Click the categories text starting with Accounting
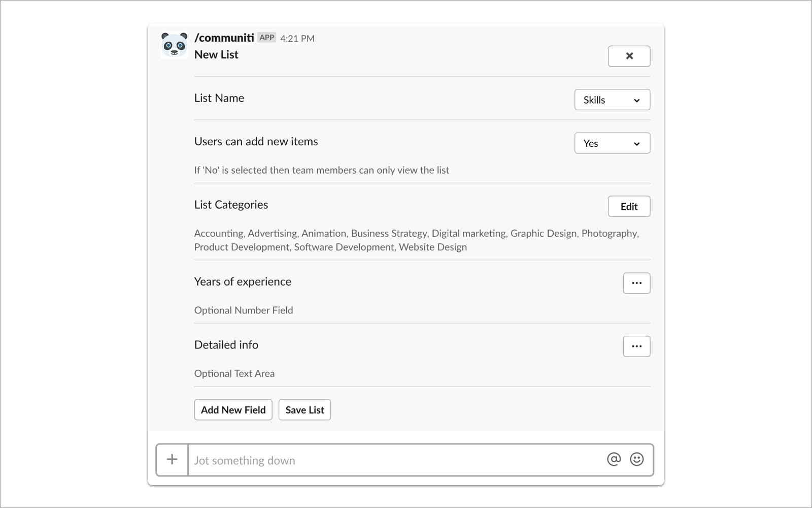This screenshot has height=508, width=812. 417,240
